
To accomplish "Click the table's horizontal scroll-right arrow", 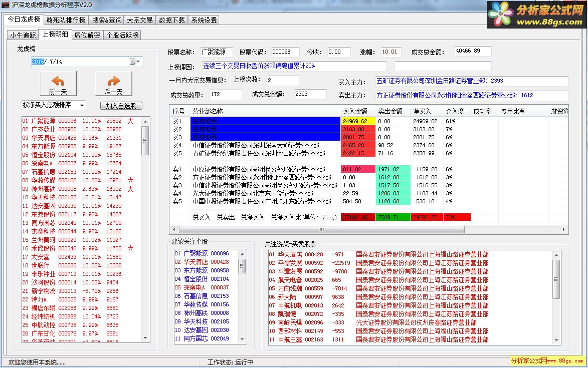I will (x=563, y=229).
